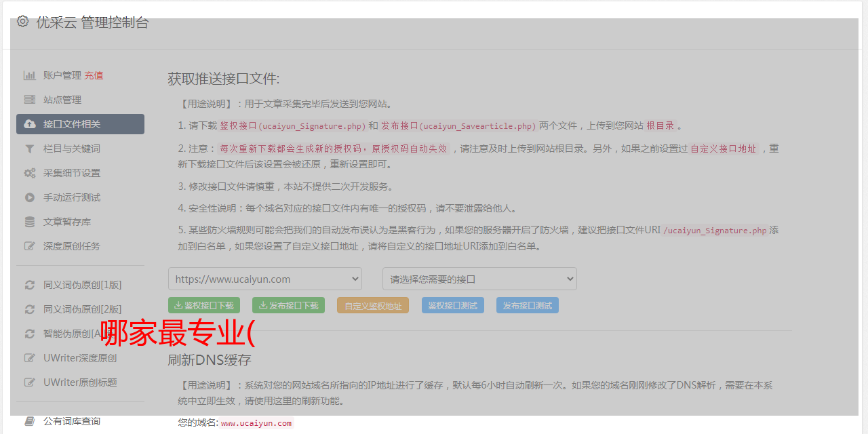Expand the https://www.ucaiyun.com site dropdown

(x=265, y=279)
